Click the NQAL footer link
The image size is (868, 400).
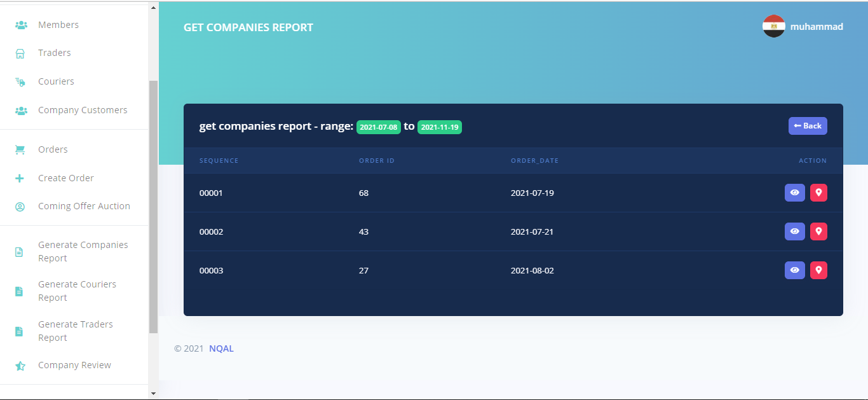point(221,348)
